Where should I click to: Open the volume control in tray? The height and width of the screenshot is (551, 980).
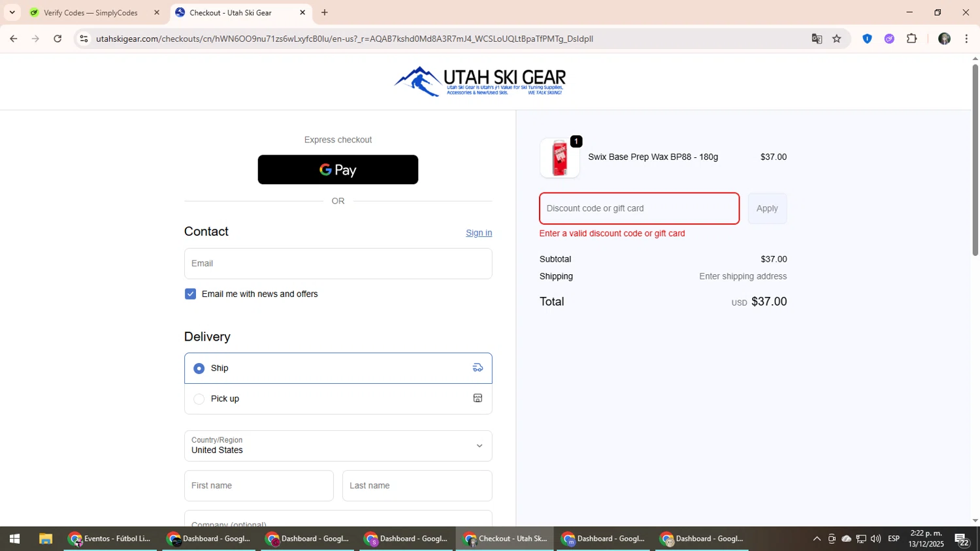tap(875, 539)
